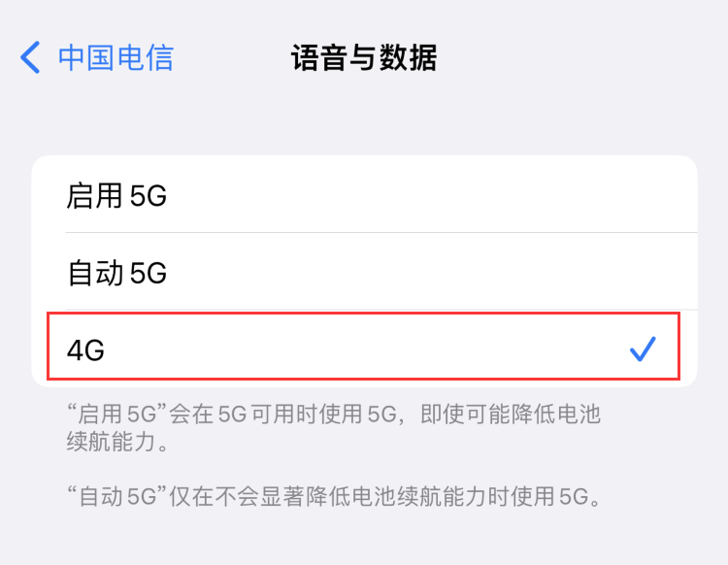Go back to 中国电信 settings
This screenshot has height=565, width=728.
point(115,57)
